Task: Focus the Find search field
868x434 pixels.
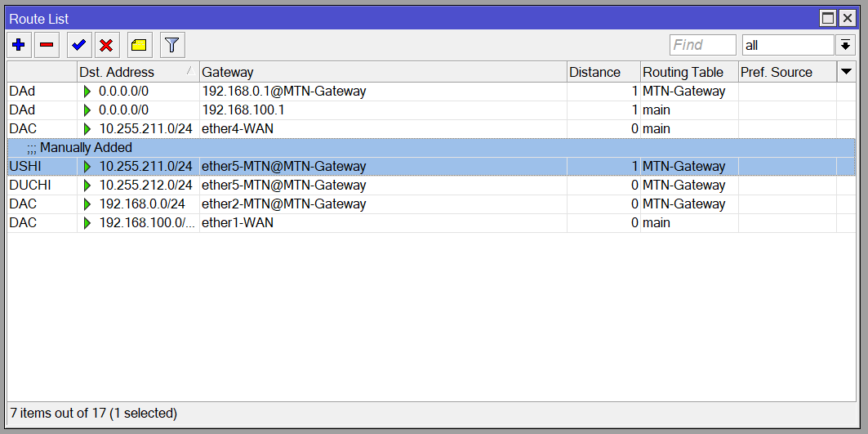Action: [x=702, y=45]
